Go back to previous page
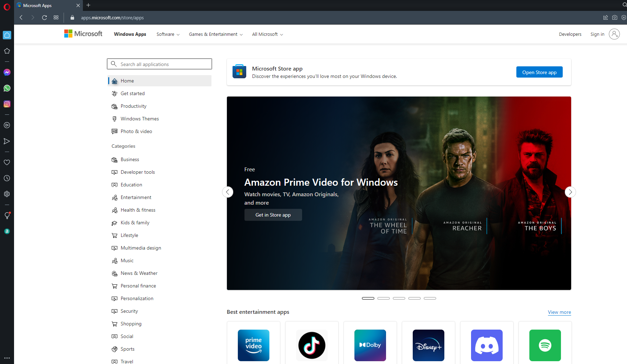 coord(21,18)
